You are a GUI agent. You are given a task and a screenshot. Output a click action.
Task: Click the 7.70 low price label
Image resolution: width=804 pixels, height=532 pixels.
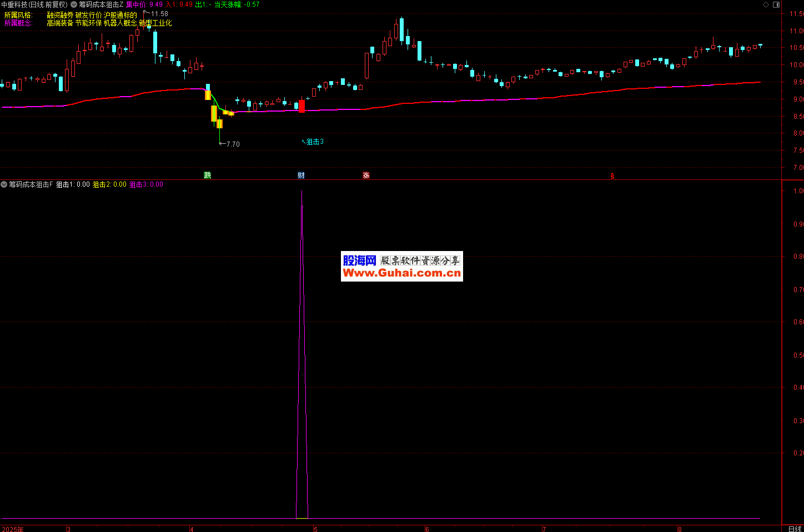click(233, 144)
